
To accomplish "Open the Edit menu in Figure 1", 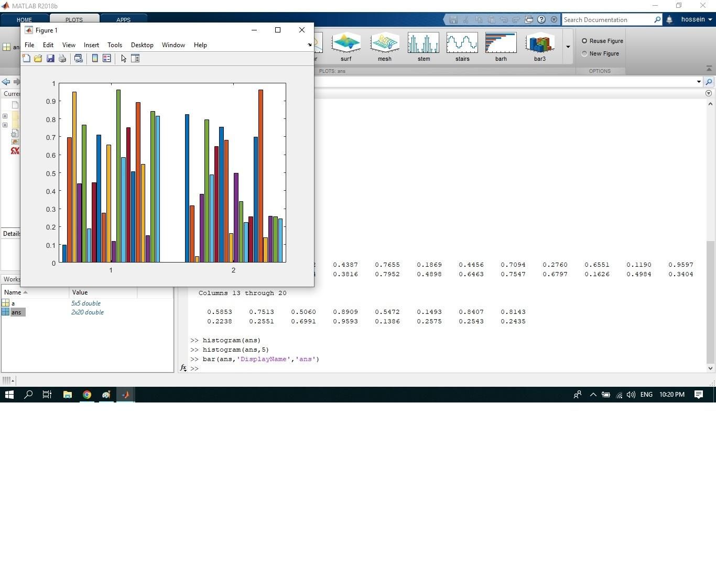I will (48, 45).
